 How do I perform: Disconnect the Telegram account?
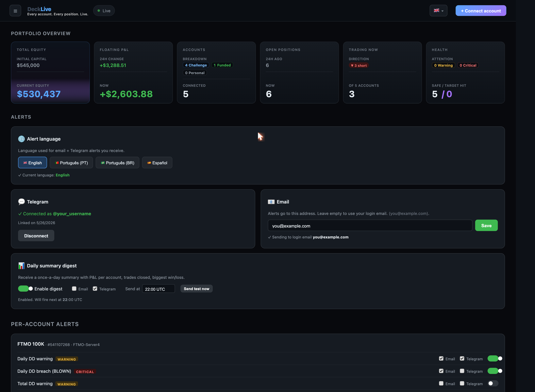(36, 236)
